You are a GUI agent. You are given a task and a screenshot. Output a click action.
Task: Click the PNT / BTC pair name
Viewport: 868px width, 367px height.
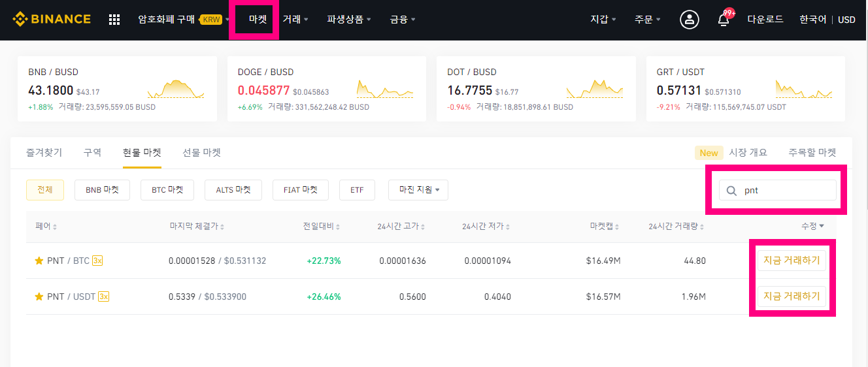pos(68,261)
